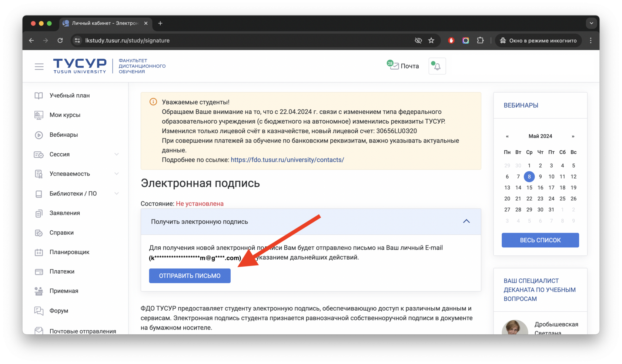The width and height of the screenshot is (622, 364).
Task: Open the notifications bell
Action: [437, 66]
